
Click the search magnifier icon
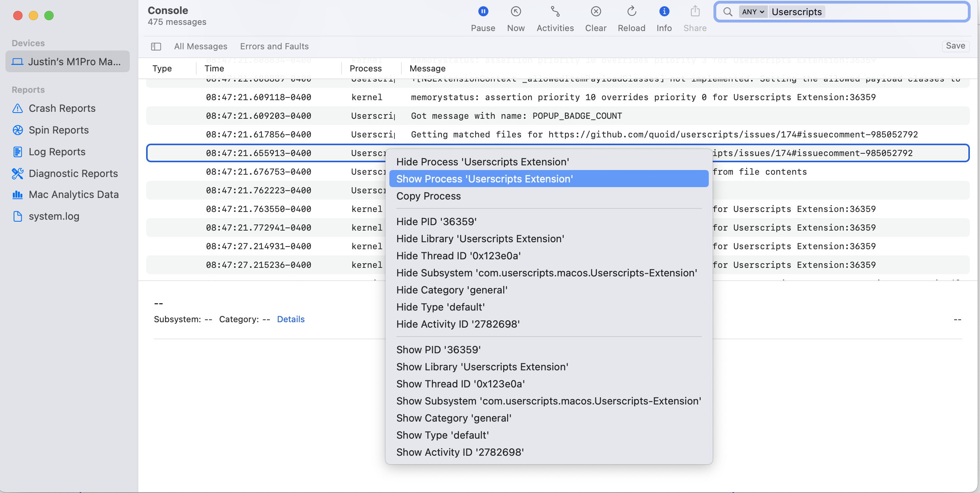click(728, 12)
